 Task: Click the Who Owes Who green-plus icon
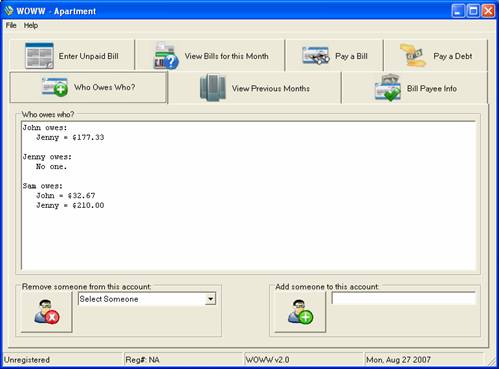pos(55,87)
